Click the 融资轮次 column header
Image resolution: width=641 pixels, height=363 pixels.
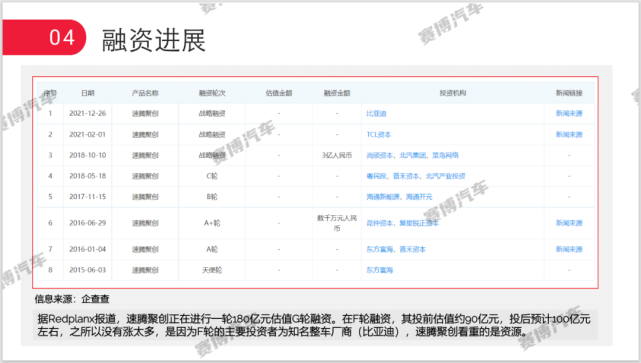click(212, 93)
